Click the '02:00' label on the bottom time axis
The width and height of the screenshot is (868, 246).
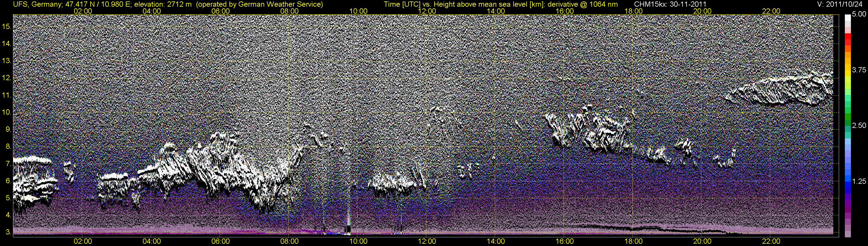pyautogui.click(x=83, y=241)
